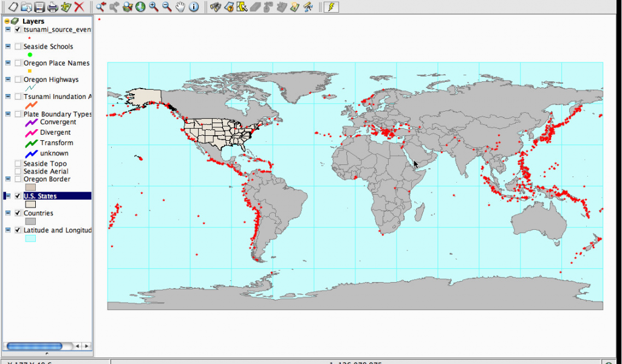Screen dimensions: 622x364
Task: Select the Oregon Highways layer name
Action: pyautogui.click(x=51, y=79)
